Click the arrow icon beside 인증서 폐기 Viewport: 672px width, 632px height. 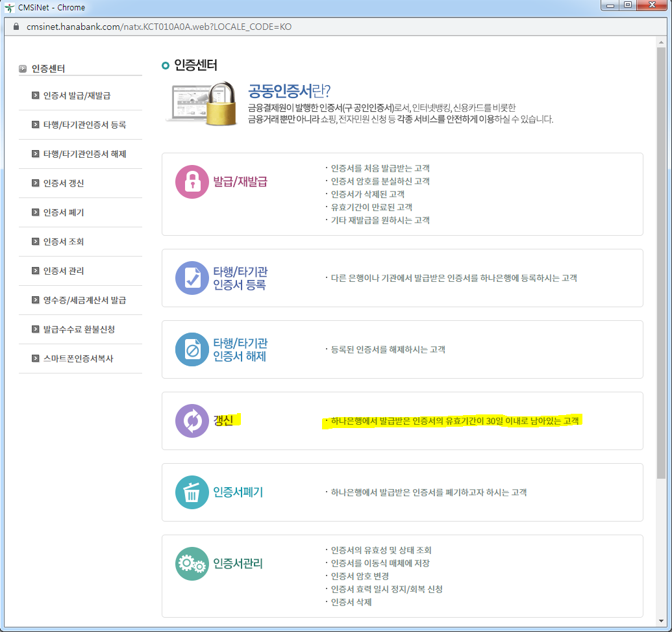tap(36, 212)
